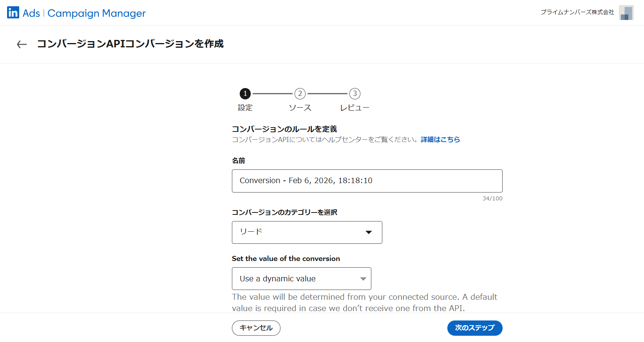Switch to the レビュー step label
Screen dimensions: 644x342
[x=355, y=108]
